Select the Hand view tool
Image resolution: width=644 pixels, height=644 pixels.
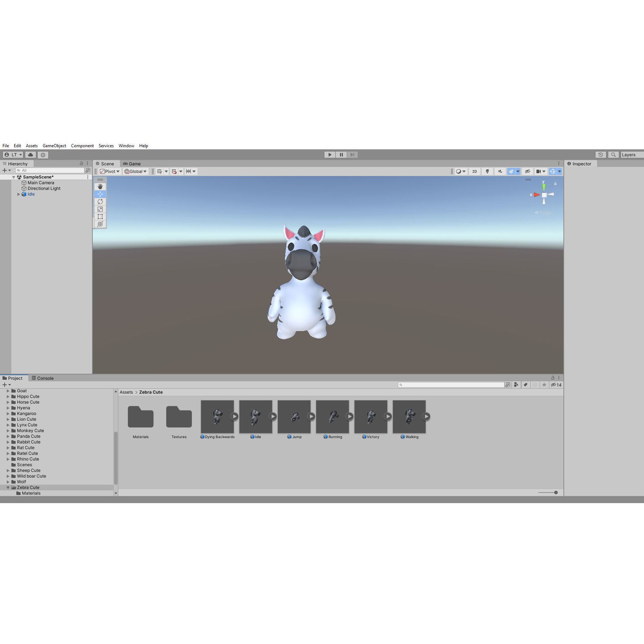[100, 186]
